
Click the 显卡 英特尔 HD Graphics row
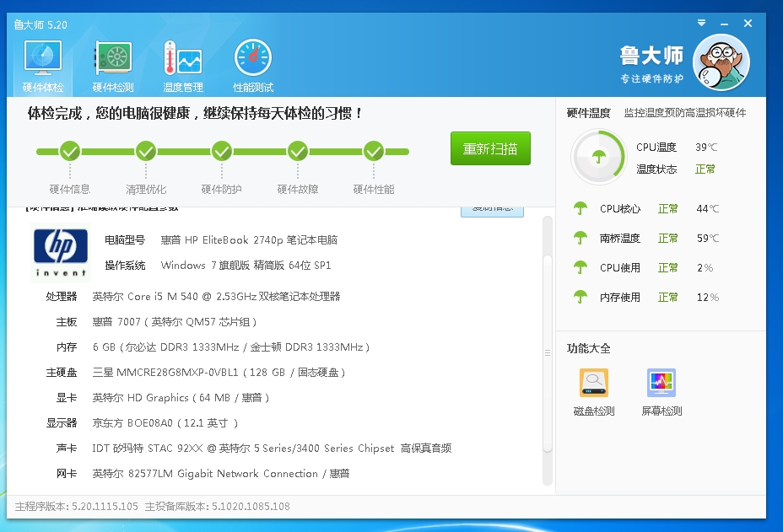point(162,398)
